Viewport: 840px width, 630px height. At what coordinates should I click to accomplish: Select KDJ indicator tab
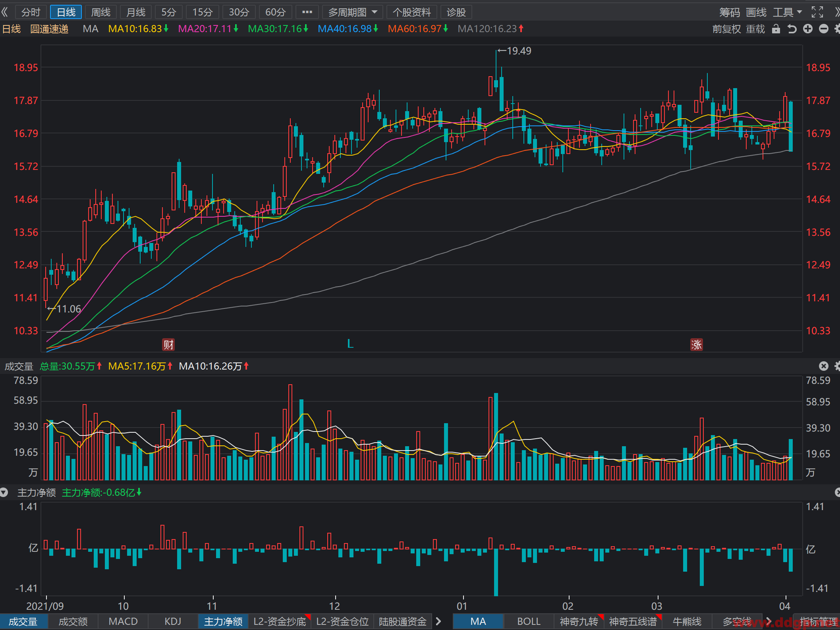(173, 621)
